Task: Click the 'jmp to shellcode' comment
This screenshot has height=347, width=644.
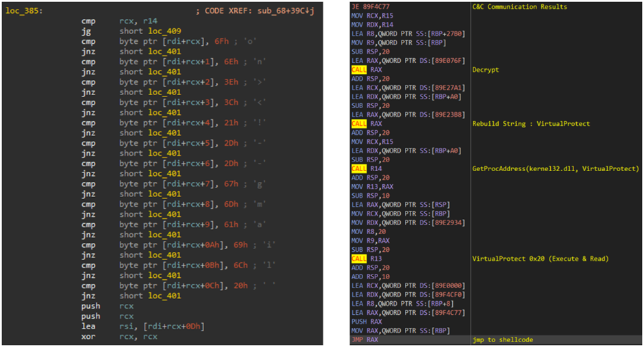Action: [x=503, y=339]
